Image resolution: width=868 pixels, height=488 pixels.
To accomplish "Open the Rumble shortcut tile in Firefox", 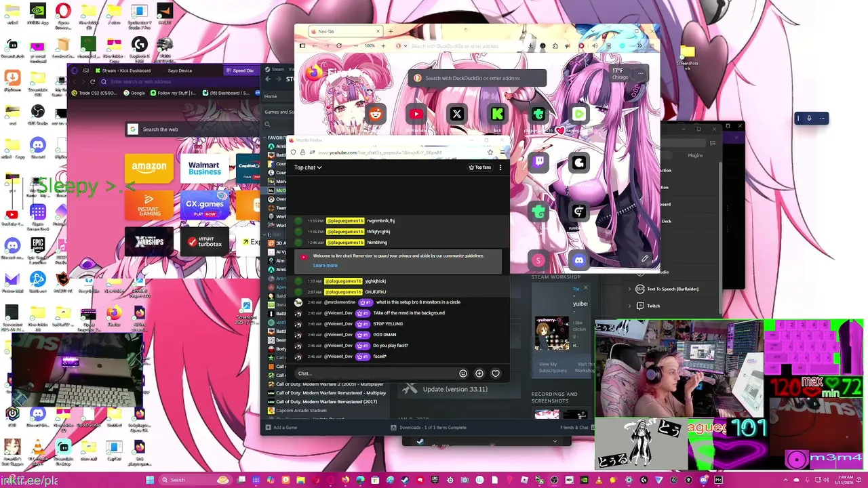I will pyautogui.click(x=578, y=212).
